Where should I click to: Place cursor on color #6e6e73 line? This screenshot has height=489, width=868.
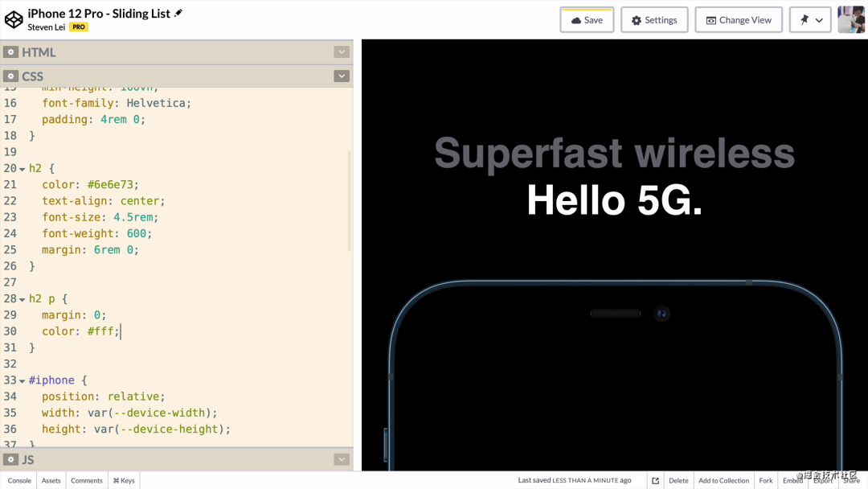90,184
